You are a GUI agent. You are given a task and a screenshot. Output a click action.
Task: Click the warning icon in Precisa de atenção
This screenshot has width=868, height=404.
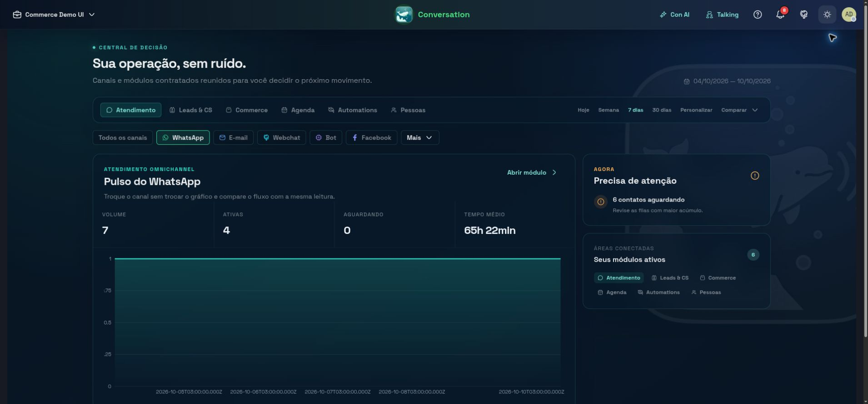(755, 176)
